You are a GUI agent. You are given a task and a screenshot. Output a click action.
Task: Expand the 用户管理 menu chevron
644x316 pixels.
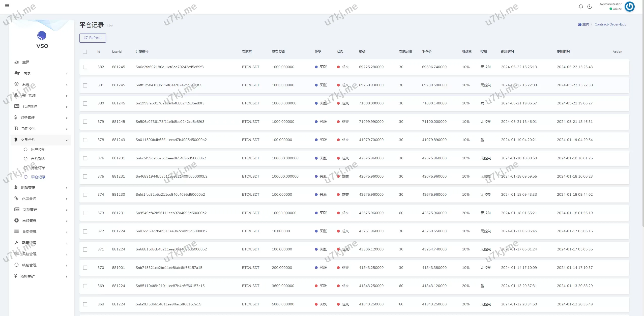point(67,96)
